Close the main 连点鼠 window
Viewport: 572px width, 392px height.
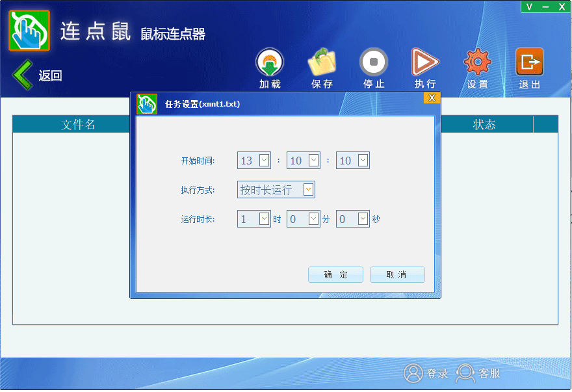point(562,7)
